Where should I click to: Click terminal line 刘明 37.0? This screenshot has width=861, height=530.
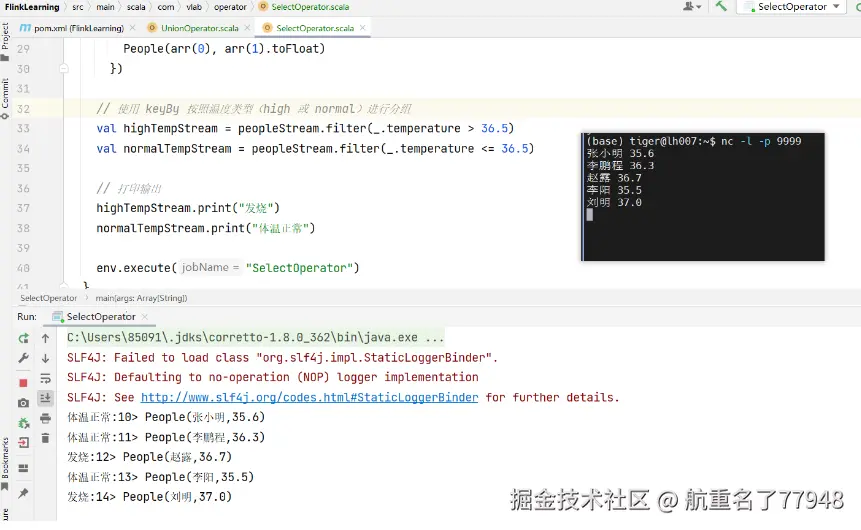tap(614, 202)
